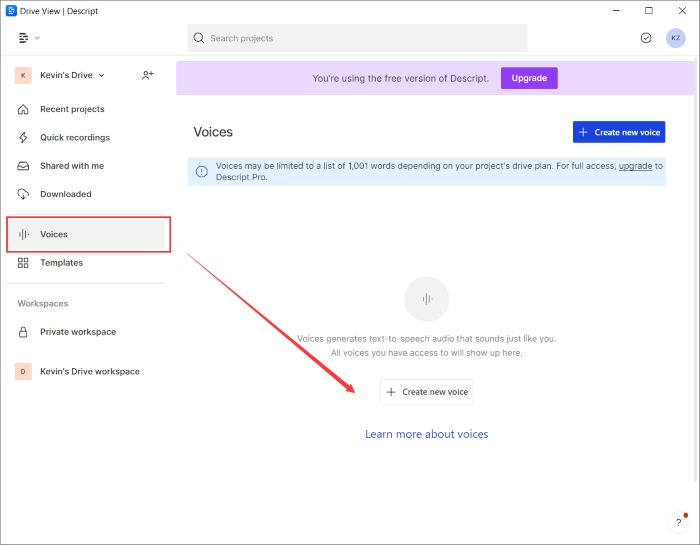Select Voices in the sidebar
700x545 pixels.
point(88,234)
